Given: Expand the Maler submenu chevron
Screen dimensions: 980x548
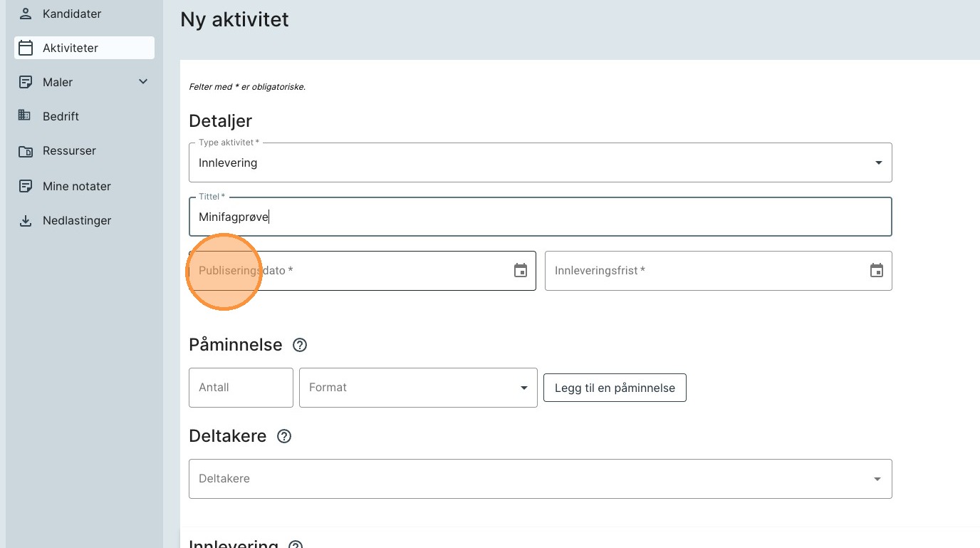Looking at the screenshot, I should point(143,82).
